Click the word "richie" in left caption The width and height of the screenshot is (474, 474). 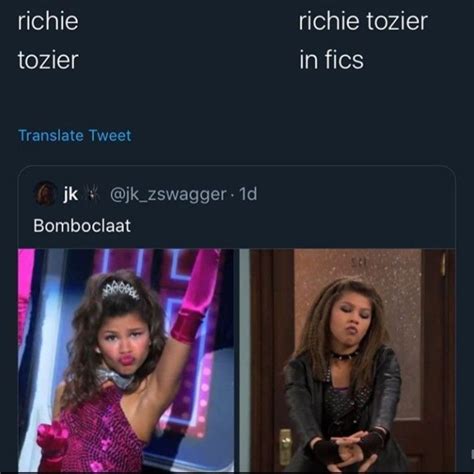click(48, 21)
